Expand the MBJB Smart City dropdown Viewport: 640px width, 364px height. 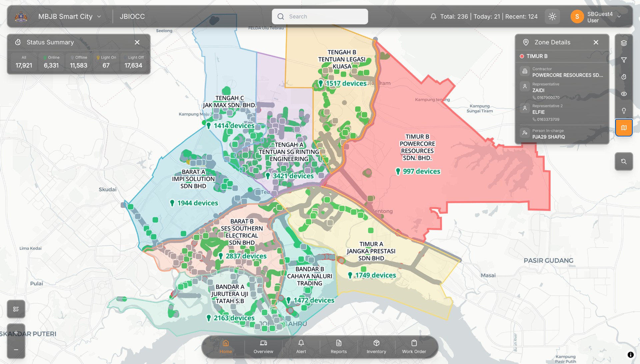(x=69, y=16)
